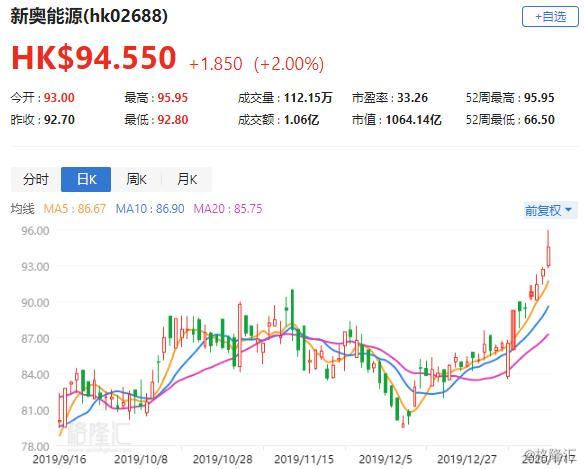Open the 周K weekly chart tab

(x=136, y=180)
